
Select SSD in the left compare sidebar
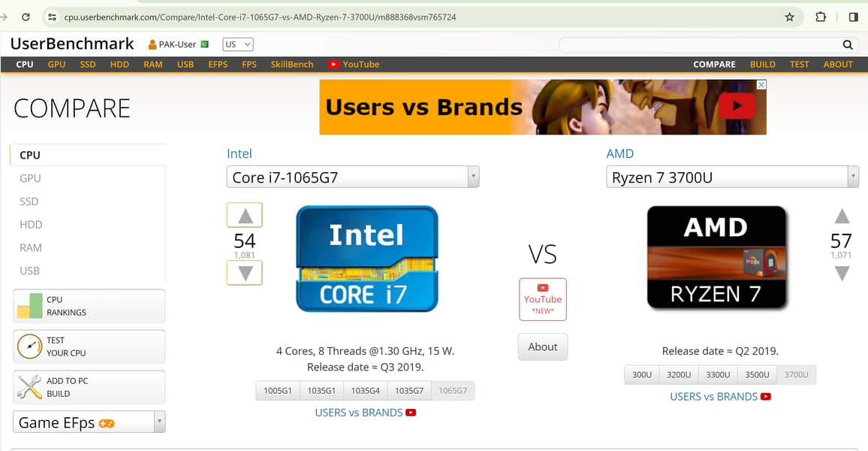coord(29,201)
